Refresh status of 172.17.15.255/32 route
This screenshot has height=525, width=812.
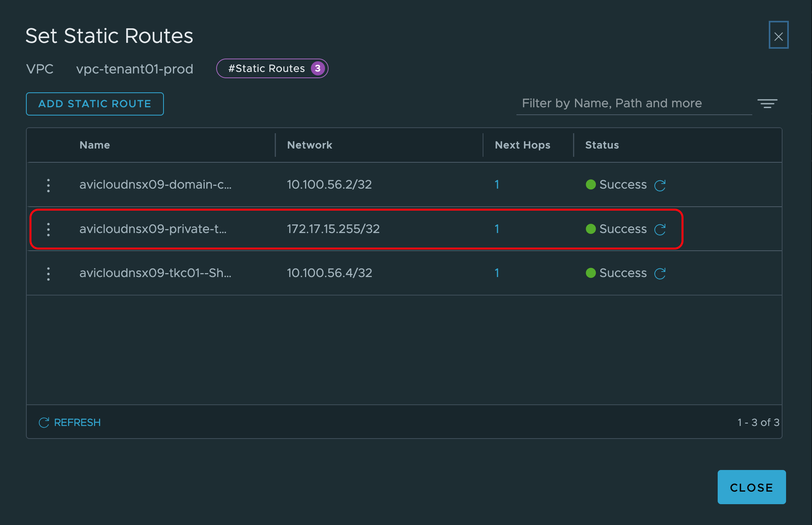coord(660,229)
